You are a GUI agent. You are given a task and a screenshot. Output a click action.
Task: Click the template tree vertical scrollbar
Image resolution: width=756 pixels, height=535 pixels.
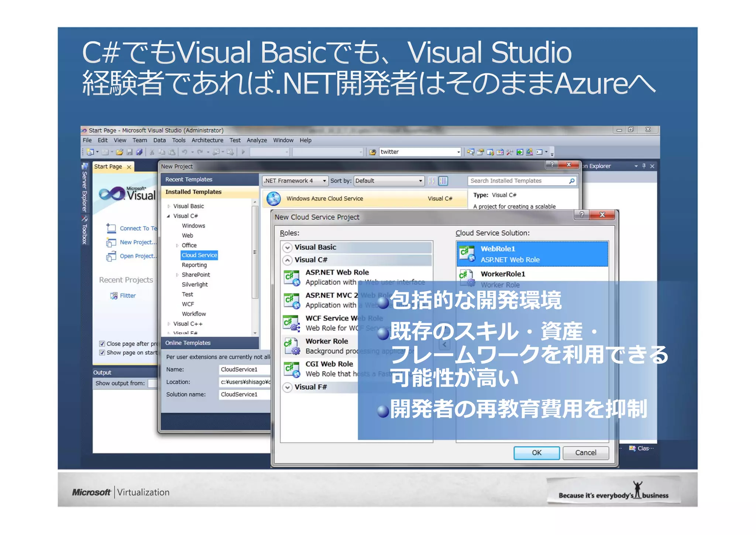(x=255, y=252)
